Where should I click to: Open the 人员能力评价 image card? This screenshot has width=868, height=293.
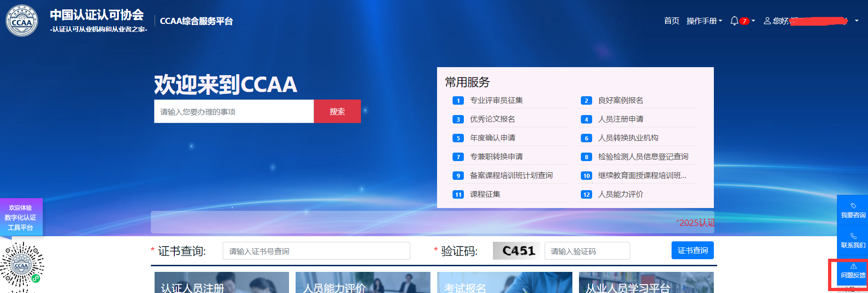363,282
